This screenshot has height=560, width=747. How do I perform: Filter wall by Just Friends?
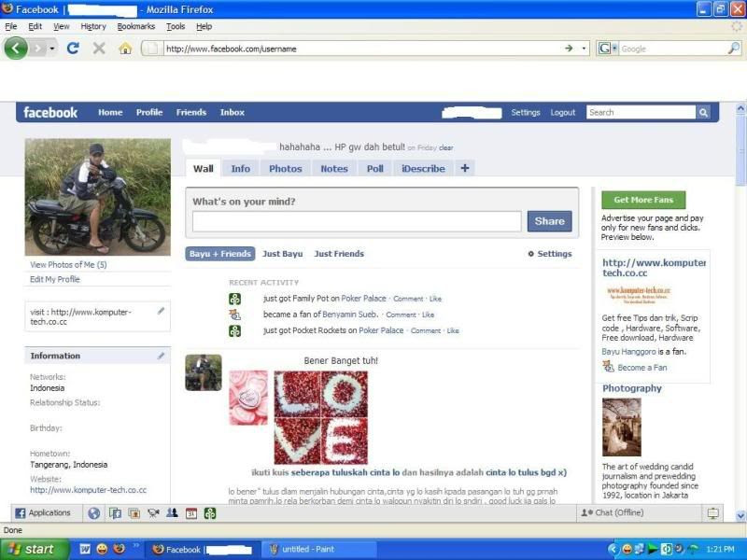tap(339, 254)
